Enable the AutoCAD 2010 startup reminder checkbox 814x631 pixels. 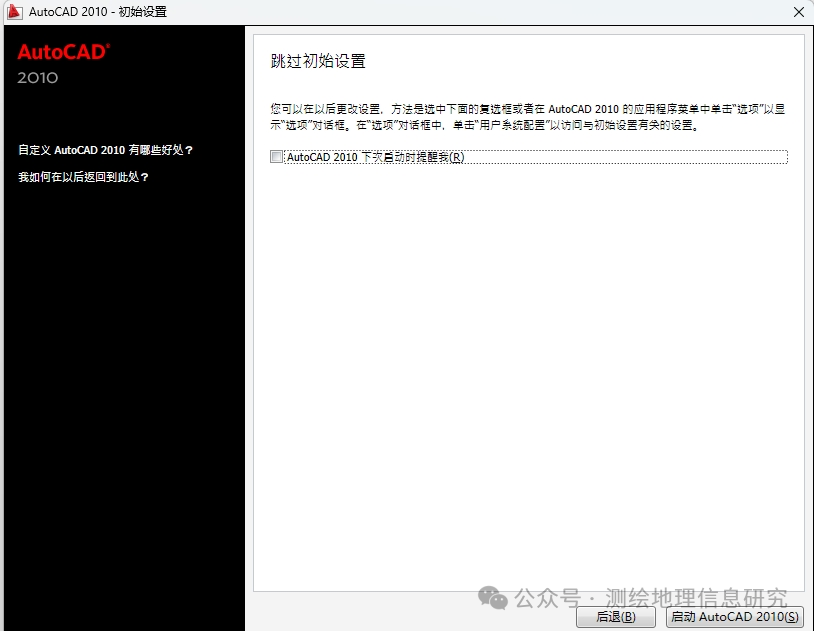pyautogui.click(x=275, y=156)
